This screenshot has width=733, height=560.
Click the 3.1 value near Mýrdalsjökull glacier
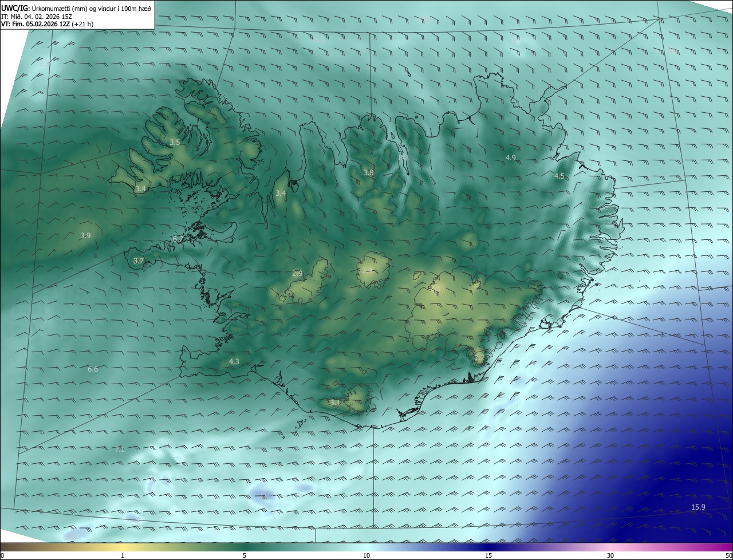tap(335, 403)
